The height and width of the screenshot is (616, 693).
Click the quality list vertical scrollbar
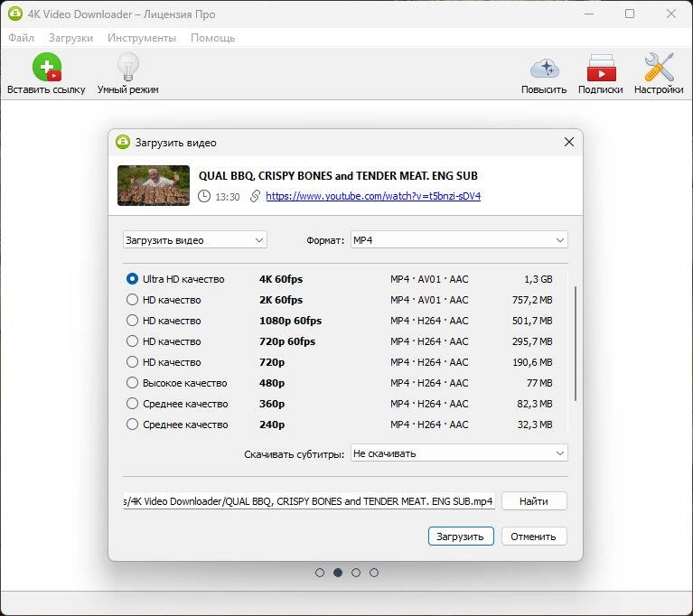click(576, 344)
